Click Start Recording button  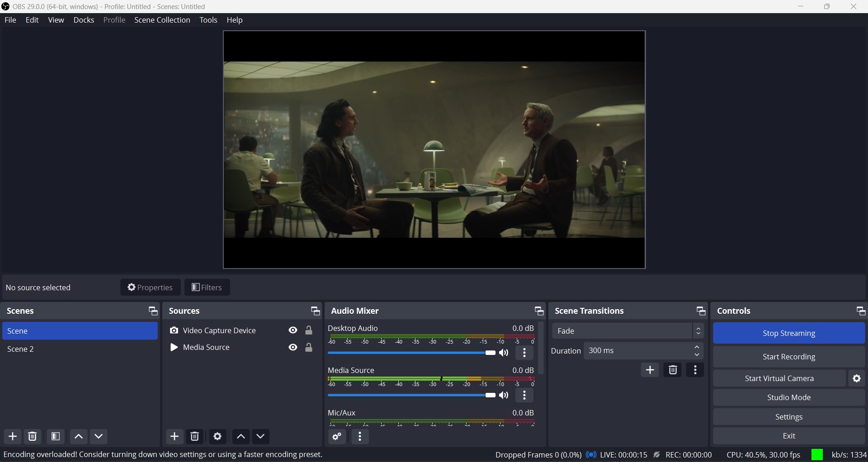coord(789,357)
